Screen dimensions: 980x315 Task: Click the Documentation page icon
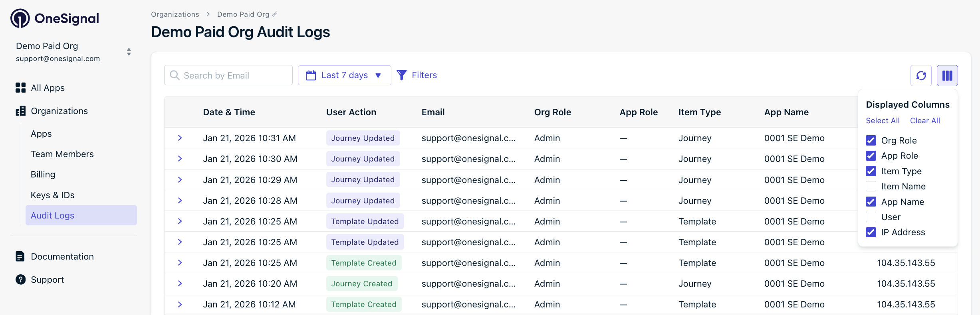click(20, 256)
